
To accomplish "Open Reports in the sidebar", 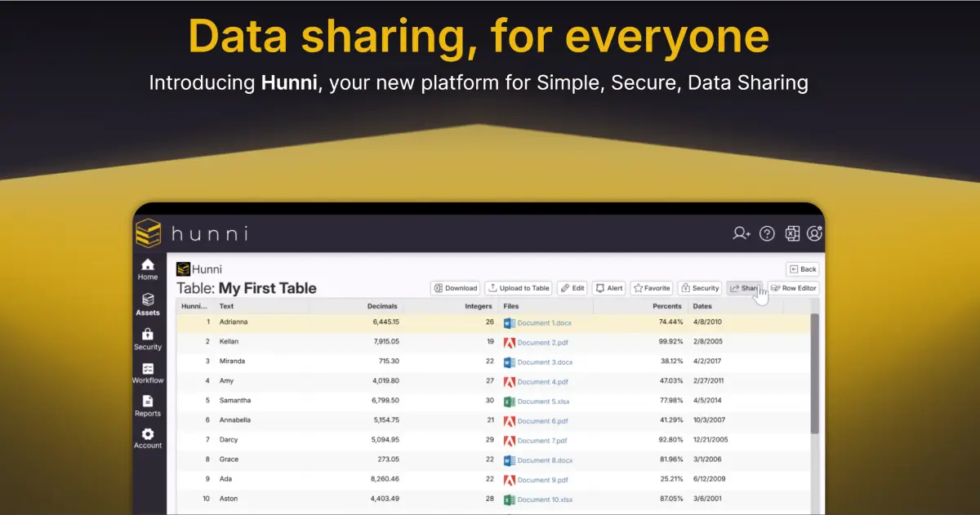I will point(148,406).
